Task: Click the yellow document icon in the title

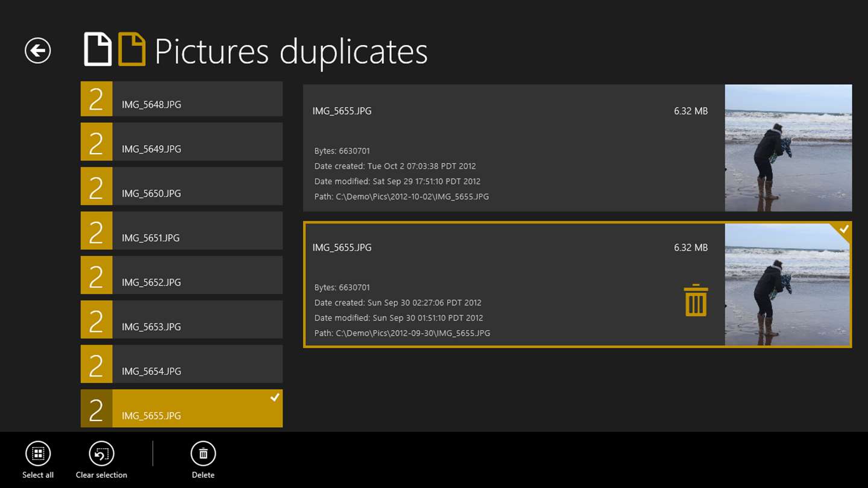Action: (x=131, y=50)
